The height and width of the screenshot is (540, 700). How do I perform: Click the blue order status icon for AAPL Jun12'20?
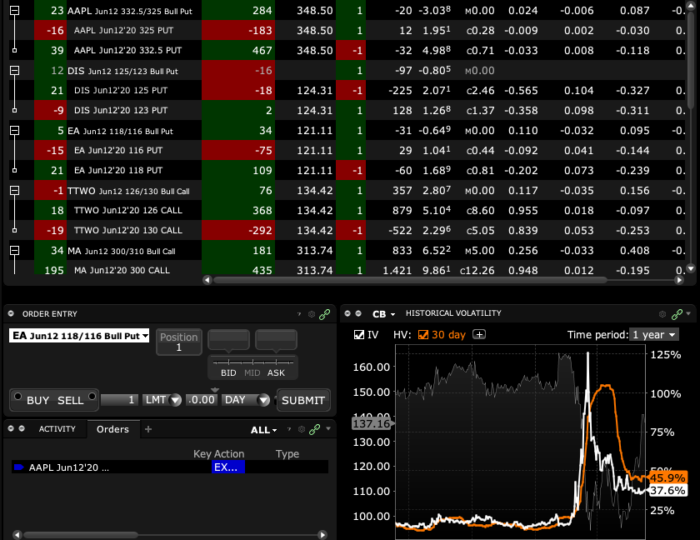click(19, 467)
